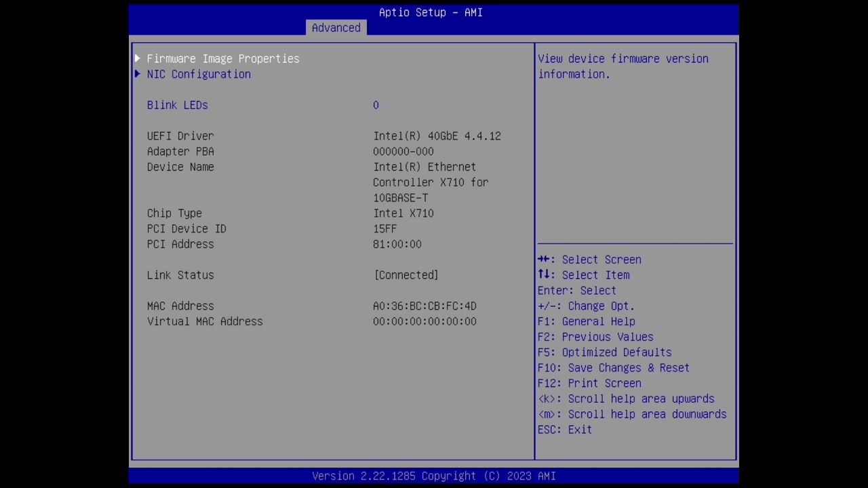Click the Select Item key hint
Screen dimensions: 868x488
(584, 275)
